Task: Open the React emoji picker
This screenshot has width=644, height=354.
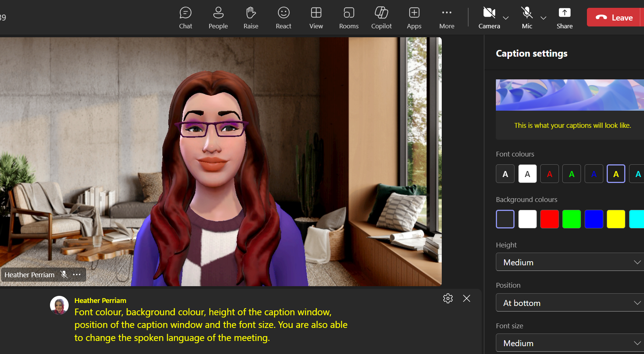Action: (283, 17)
